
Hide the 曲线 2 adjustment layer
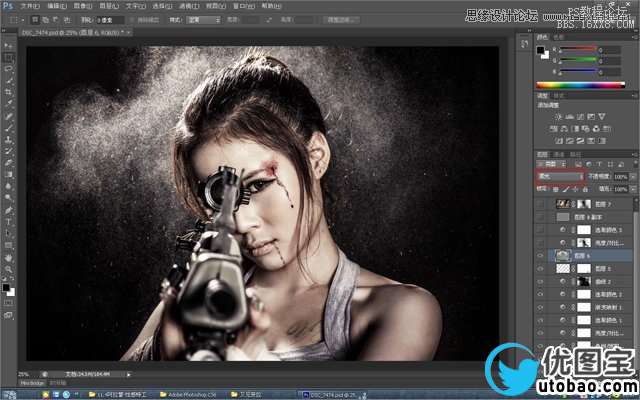tap(540, 282)
